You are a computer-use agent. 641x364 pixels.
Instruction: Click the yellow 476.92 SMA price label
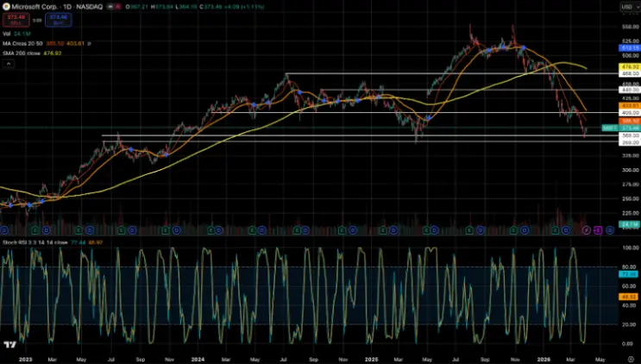click(x=629, y=66)
